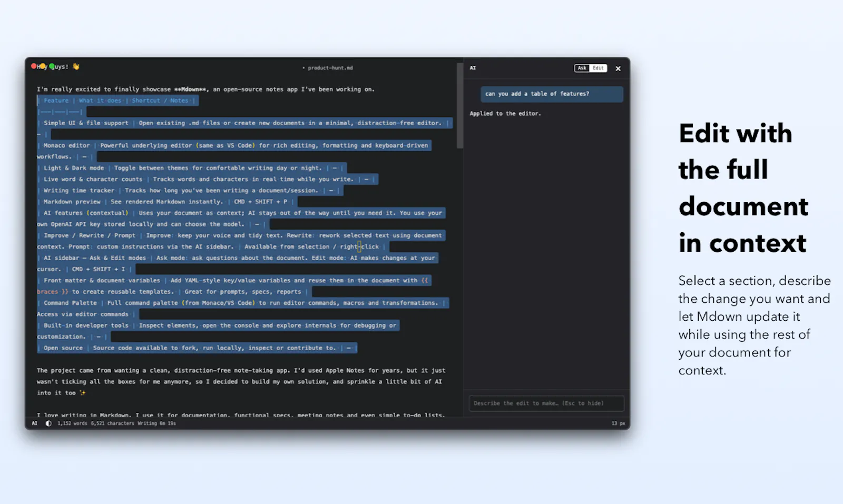This screenshot has height=504, width=843.
Task: Click the 'Writing 6m 19s' timer
Action: click(x=156, y=423)
